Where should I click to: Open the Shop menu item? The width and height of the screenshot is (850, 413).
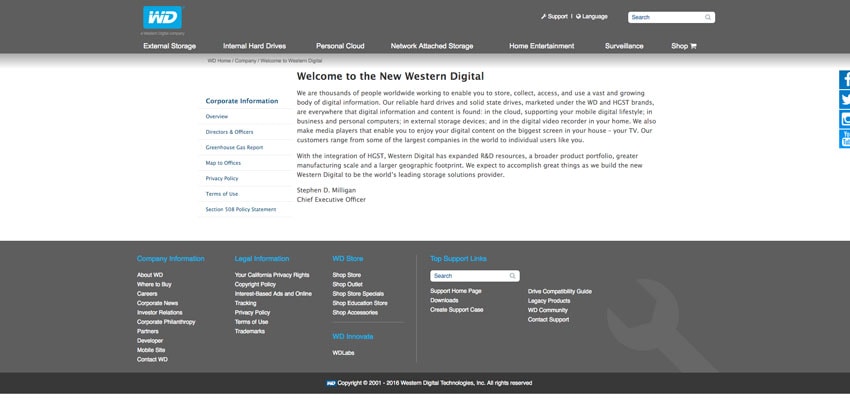click(679, 46)
